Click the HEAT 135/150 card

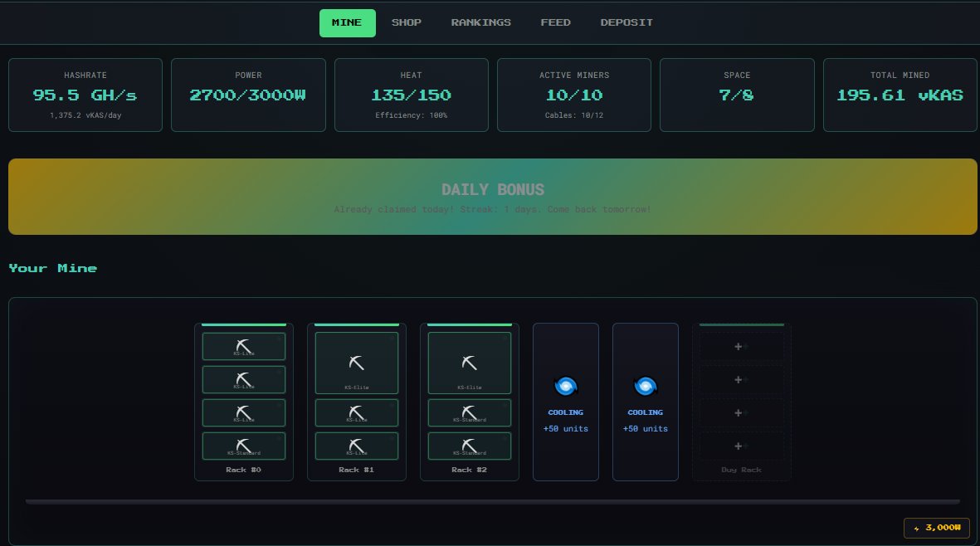(x=412, y=95)
